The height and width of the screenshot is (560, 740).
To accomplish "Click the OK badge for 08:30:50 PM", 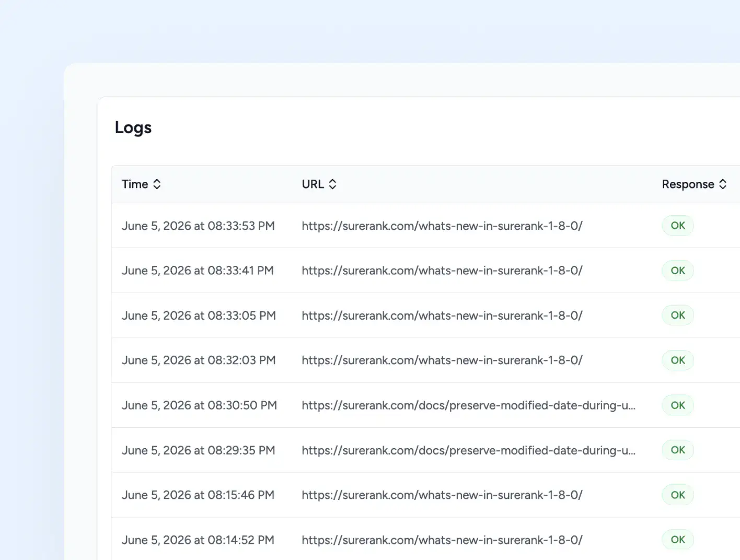I will [x=678, y=405].
